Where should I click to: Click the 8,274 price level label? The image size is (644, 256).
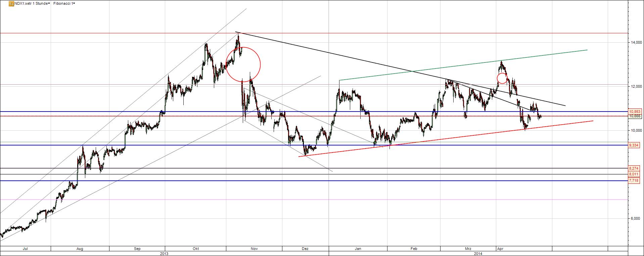634,168
